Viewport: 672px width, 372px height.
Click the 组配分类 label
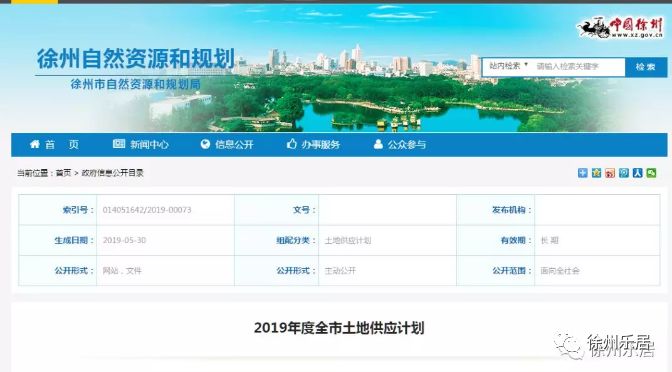click(296, 240)
